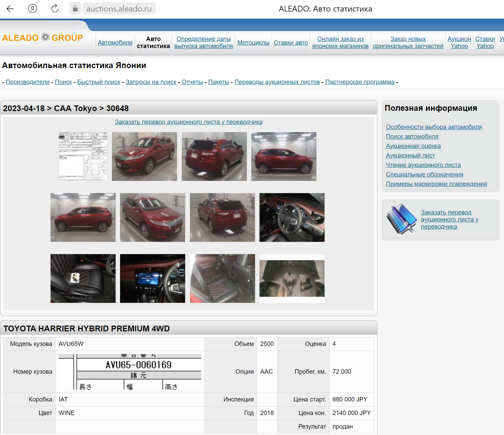Open the Yandex browser menu icon
Viewport: 504px width, 435px height.
point(31,9)
